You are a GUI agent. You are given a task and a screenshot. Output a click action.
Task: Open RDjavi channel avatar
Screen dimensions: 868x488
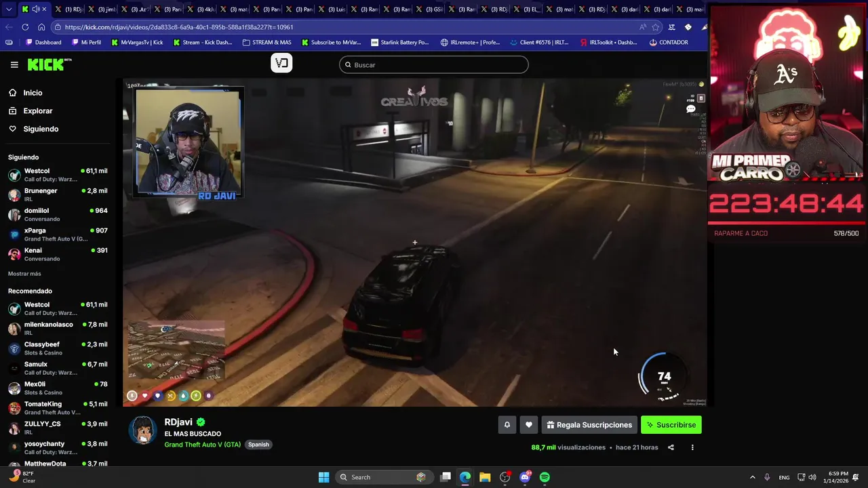pyautogui.click(x=143, y=430)
